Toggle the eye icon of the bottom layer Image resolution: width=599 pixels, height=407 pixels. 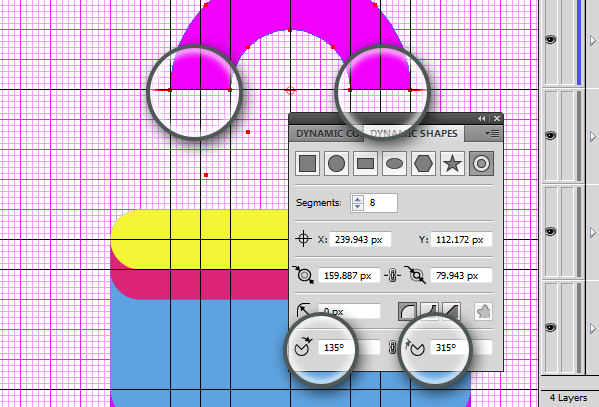coord(550,328)
